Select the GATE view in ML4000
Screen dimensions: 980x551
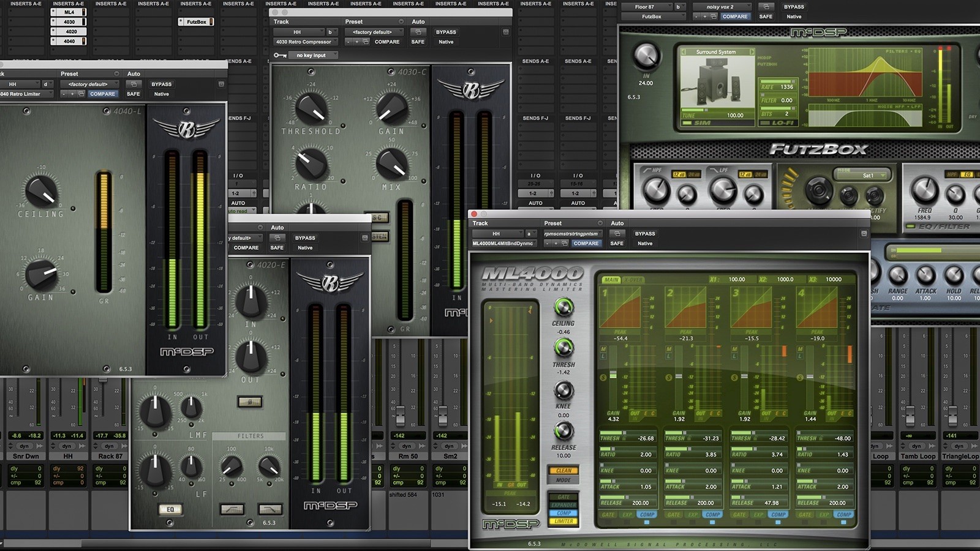pyautogui.click(x=563, y=497)
